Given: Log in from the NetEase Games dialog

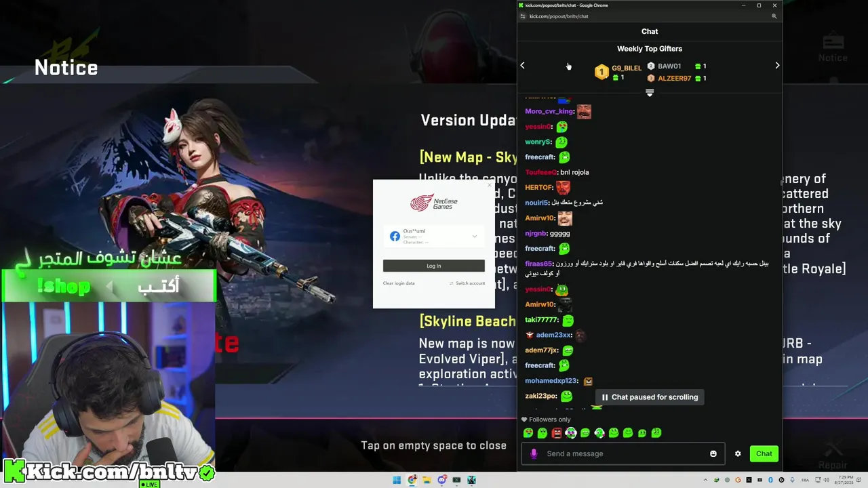Looking at the screenshot, I should (x=434, y=266).
